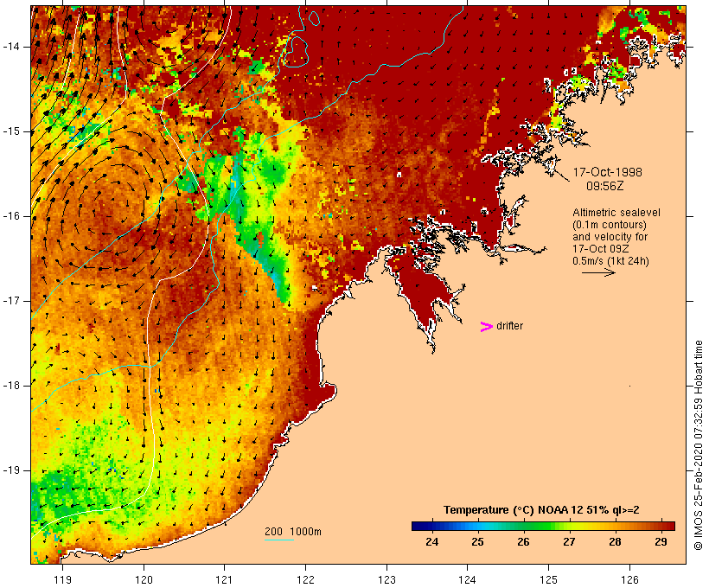
Task: Click the date text '17-Oct-1998'
Action: pos(607,172)
